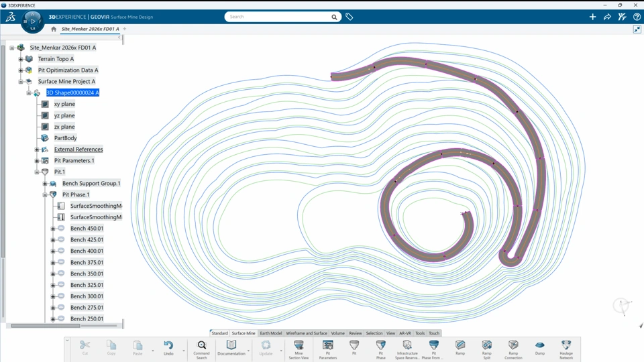Select the Pit Phase tool
The width and height of the screenshot is (644, 362).
pyautogui.click(x=381, y=349)
